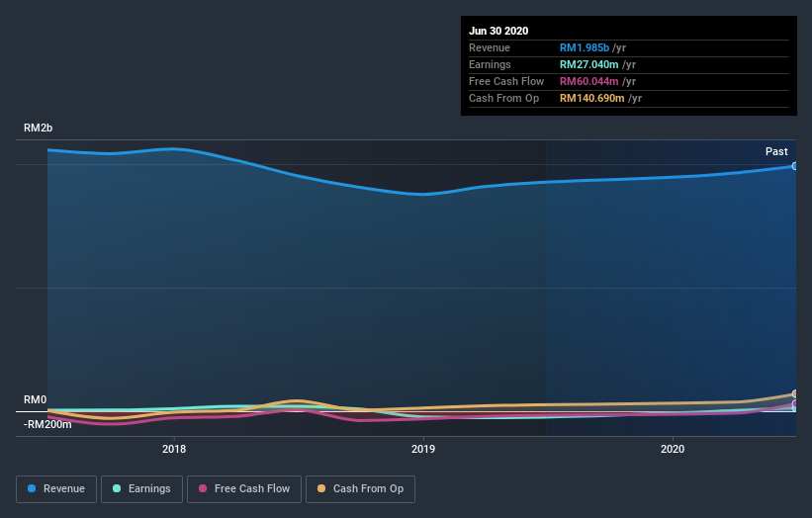Click the Cash From Op endpoint marker

click(795, 393)
